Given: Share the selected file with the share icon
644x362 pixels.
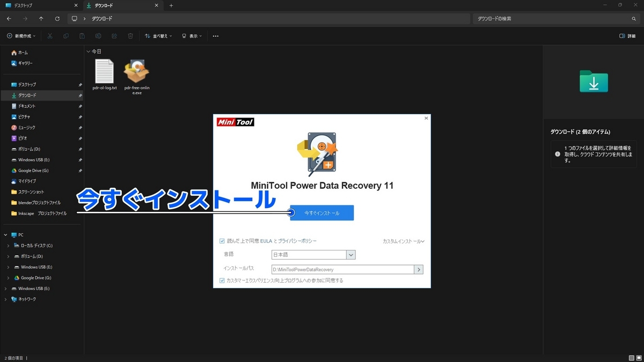Looking at the screenshot, I should click(114, 36).
